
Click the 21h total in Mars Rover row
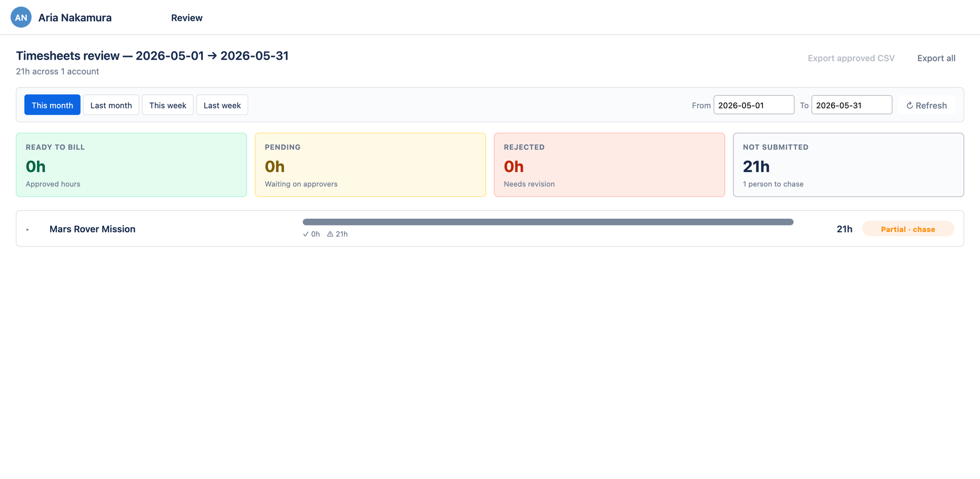coord(844,229)
